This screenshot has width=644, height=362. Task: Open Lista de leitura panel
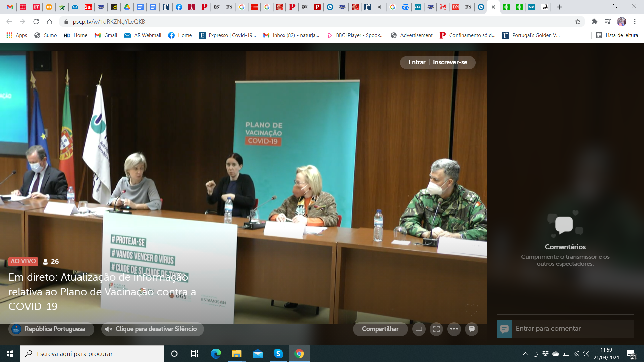click(617, 35)
